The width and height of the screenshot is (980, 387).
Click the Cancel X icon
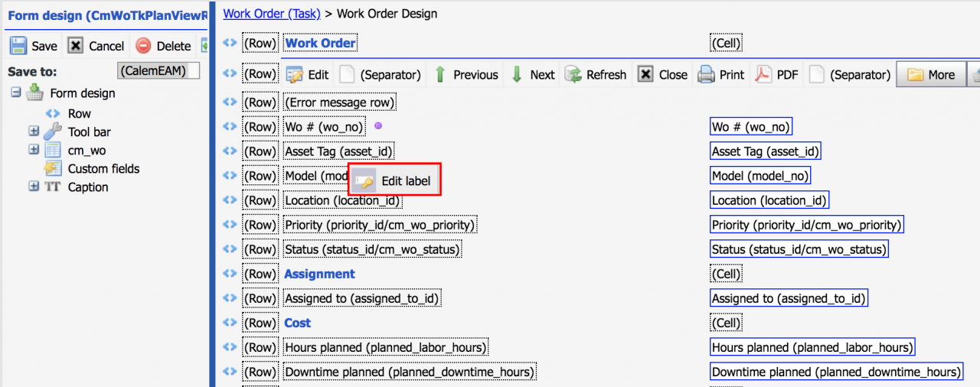pos(76,46)
